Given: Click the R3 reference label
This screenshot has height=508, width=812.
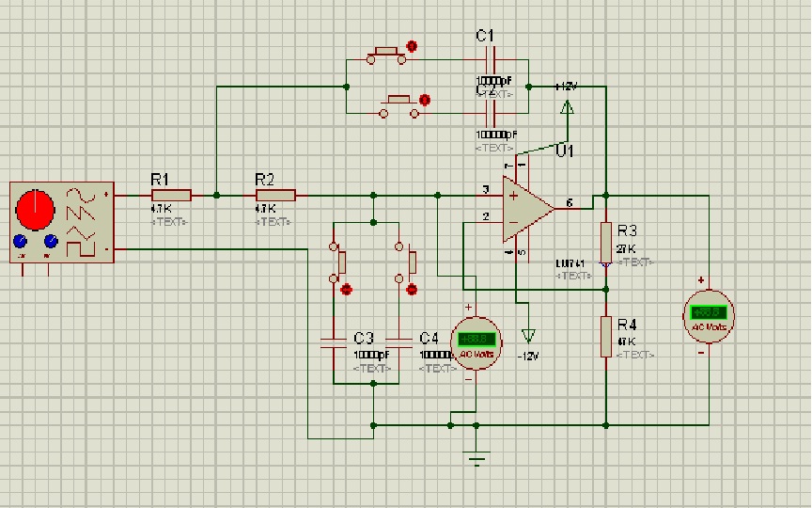Looking at the screenshot, I should pyautogui.click(x=627, y=230).
